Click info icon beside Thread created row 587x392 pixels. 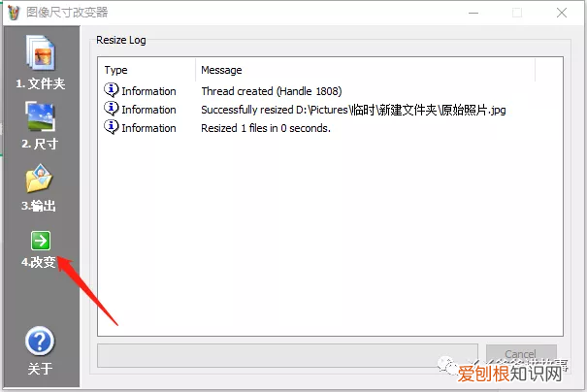(112, 90)
